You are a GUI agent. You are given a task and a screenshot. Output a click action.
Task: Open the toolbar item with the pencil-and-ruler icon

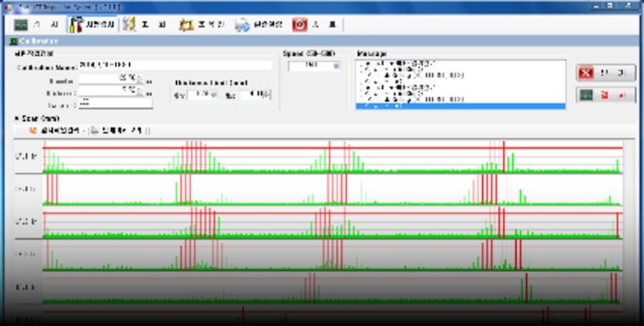coord(145,25)
